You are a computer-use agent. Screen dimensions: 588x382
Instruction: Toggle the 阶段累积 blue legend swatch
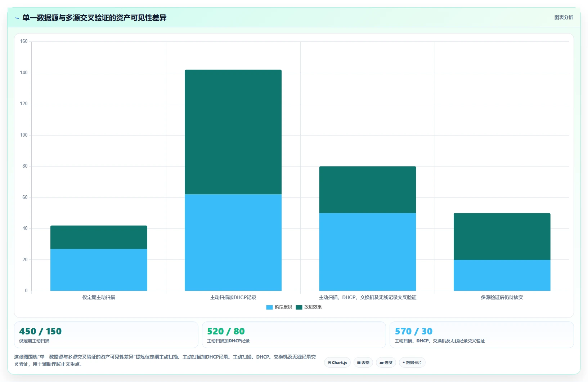[x=269, y=307]
